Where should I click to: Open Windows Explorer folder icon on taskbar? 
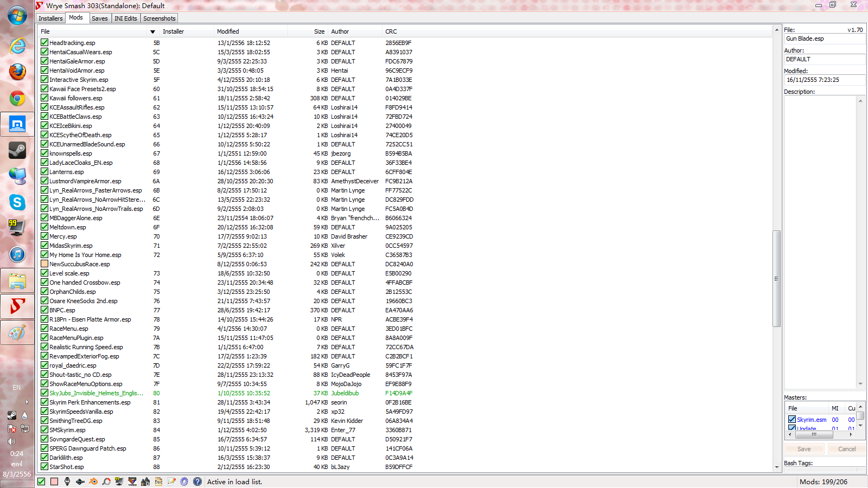click(17, 281)
